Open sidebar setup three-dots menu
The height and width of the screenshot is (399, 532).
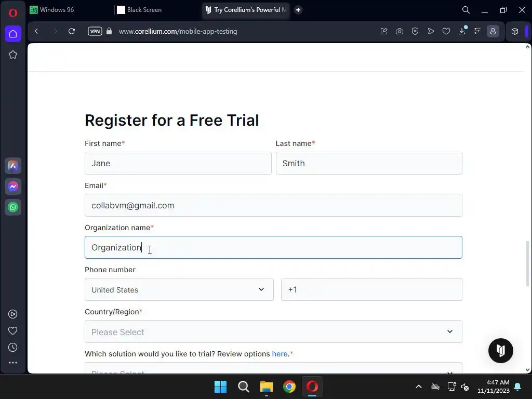13,363
